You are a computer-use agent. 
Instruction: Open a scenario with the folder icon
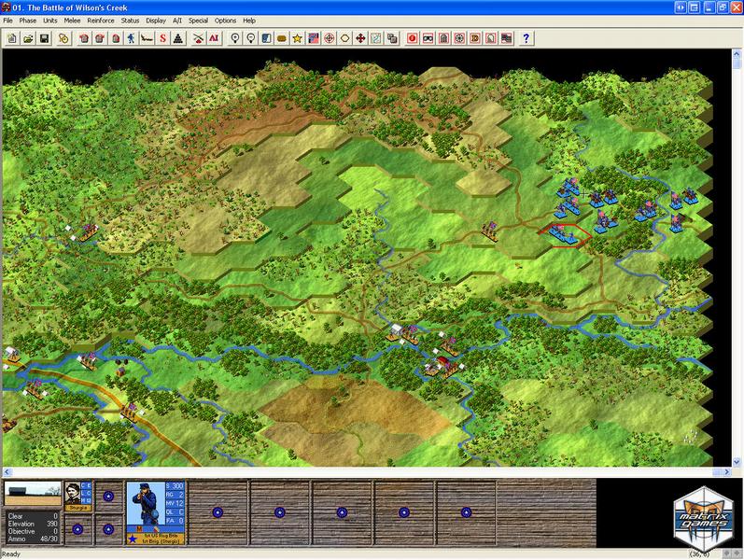click(28, 38)
